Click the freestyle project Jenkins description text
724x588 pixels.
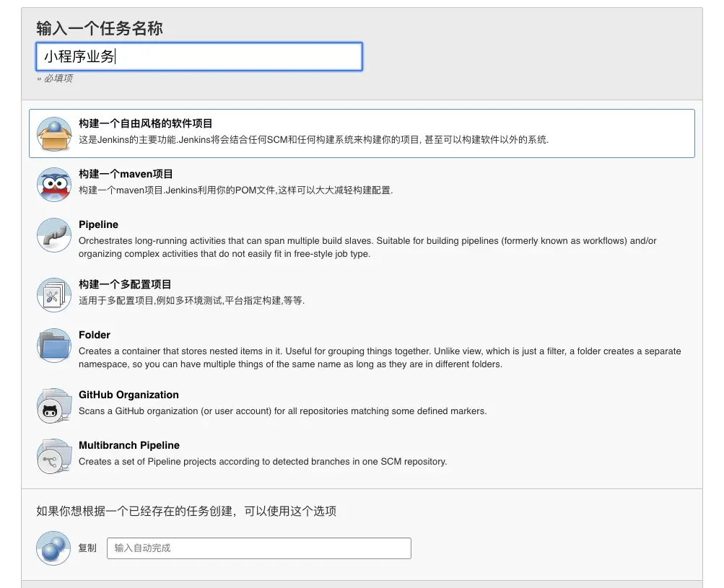313,140
